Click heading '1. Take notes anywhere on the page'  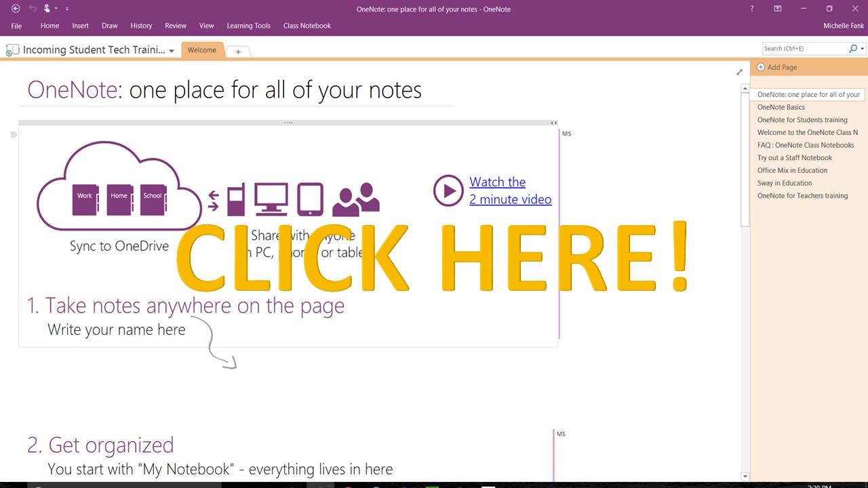pos(185,306)
